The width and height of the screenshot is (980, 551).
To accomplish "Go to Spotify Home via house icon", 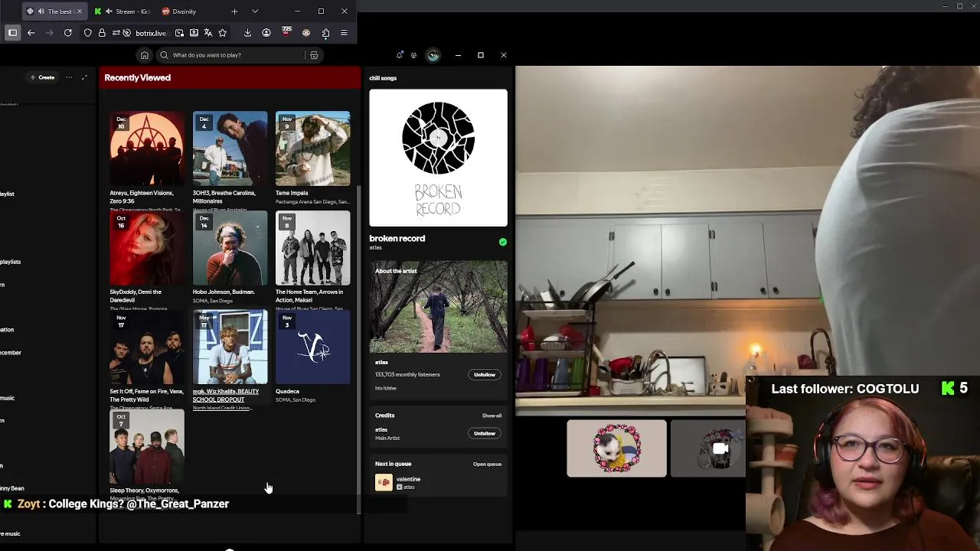I will coord(144,55).
